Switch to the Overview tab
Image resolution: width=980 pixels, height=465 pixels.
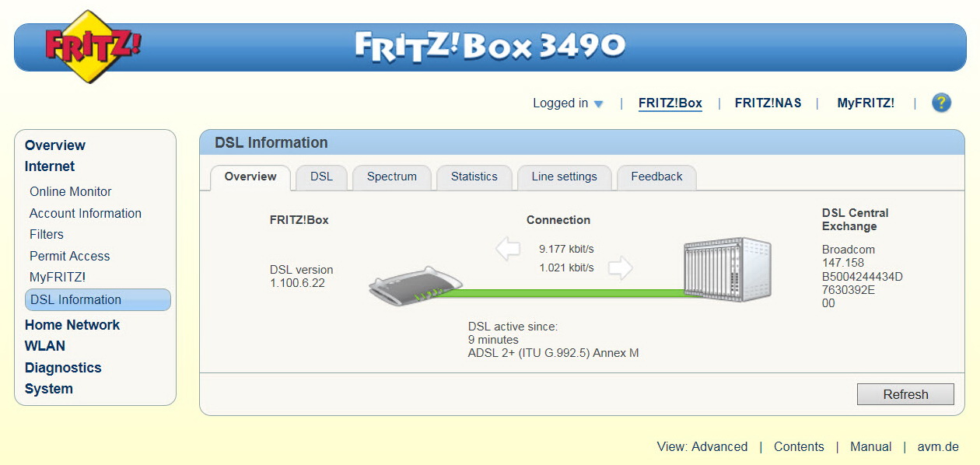click(250, 177)
